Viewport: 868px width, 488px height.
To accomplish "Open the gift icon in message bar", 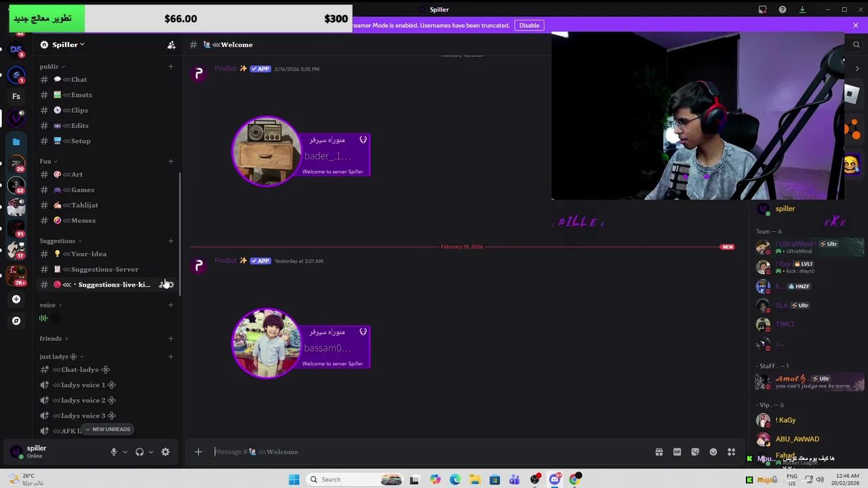I will 658,452.
